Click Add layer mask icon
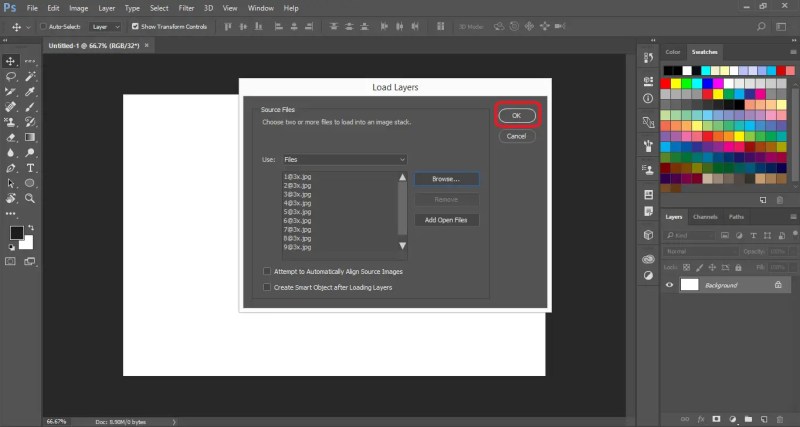The image size is (800, 427). click(x=716, y=419)
